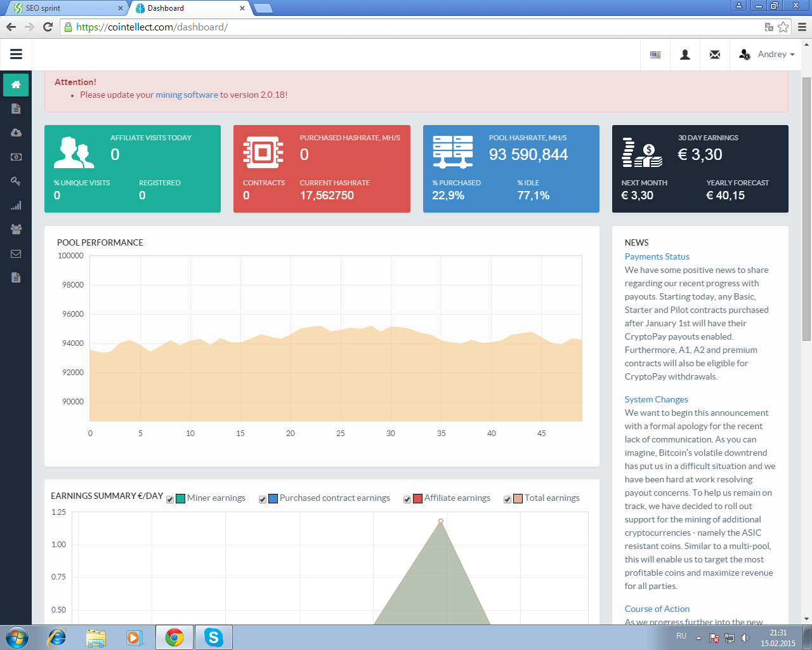Open the mining software link
Screen dimensions: 812x650
coord(187,95)
